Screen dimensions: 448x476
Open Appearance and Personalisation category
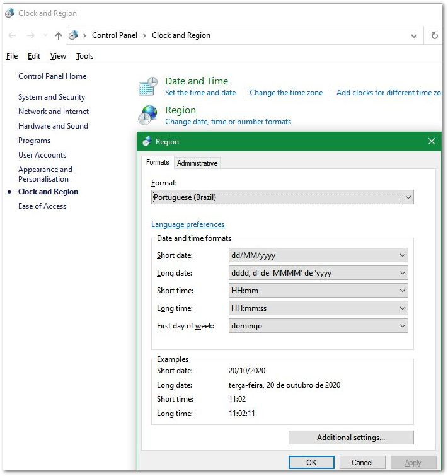click(45, 174)
